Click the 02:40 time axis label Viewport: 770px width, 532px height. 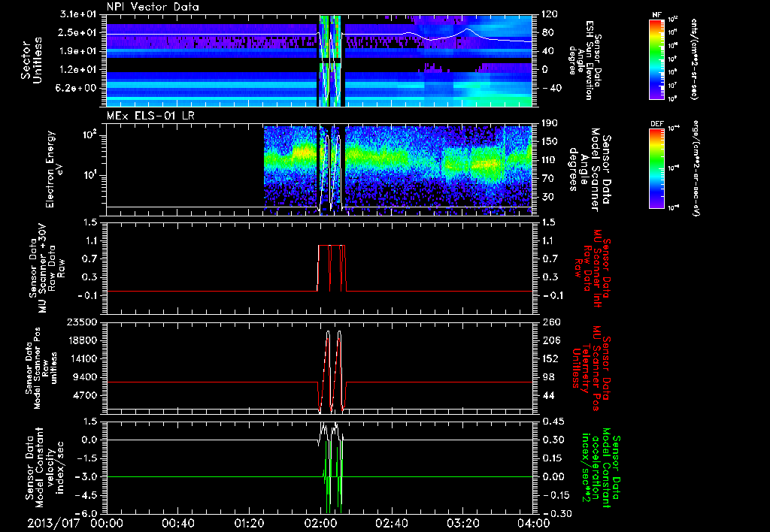391,523
